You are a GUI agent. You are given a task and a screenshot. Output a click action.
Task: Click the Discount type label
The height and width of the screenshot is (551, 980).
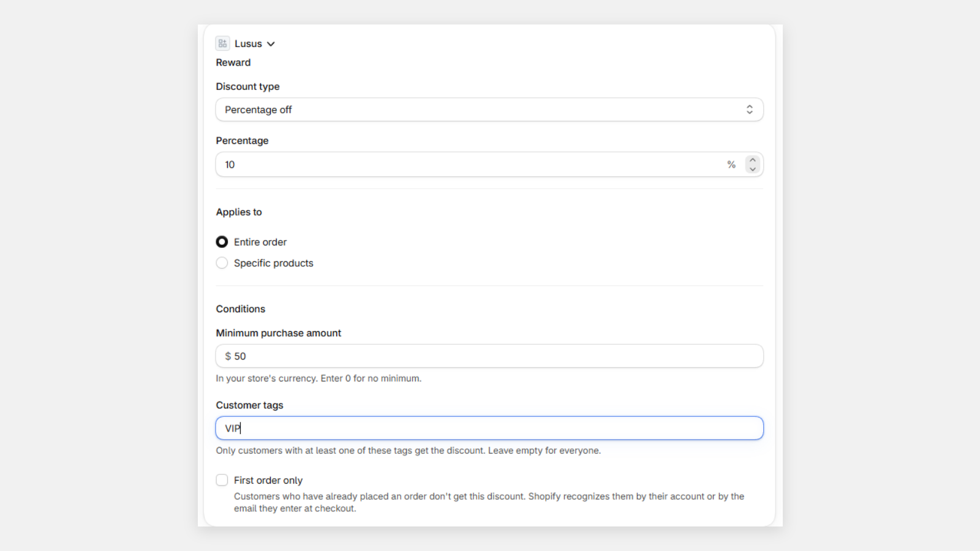coord(248,86)
